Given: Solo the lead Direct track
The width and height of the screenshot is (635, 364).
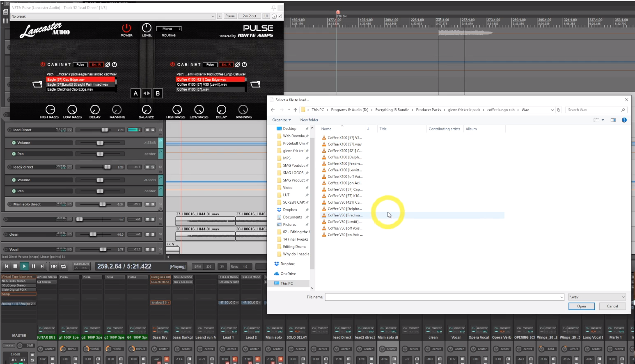Looking at the screenshot, I should [153, 130].
